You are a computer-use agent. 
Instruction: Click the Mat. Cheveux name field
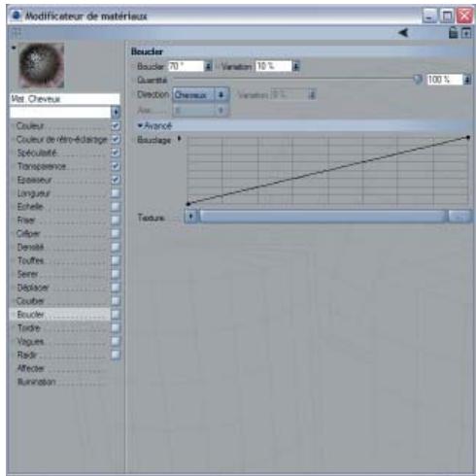point(65,99)
